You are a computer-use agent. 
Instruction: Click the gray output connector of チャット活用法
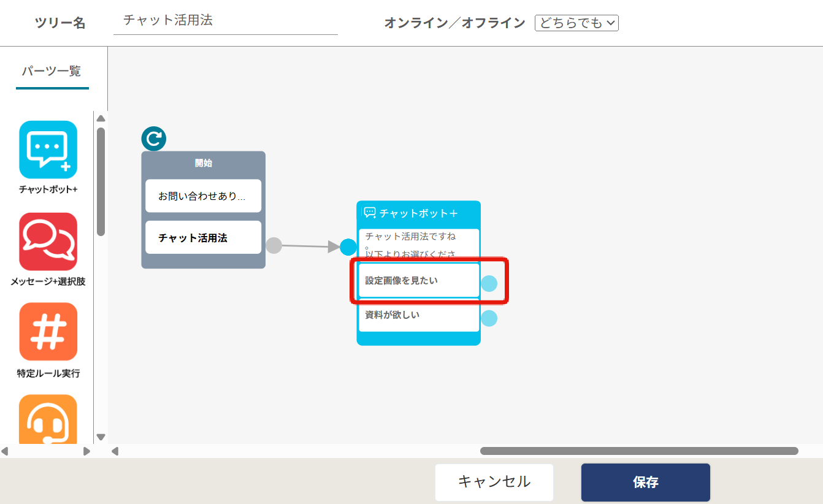[x=274, y=245]
